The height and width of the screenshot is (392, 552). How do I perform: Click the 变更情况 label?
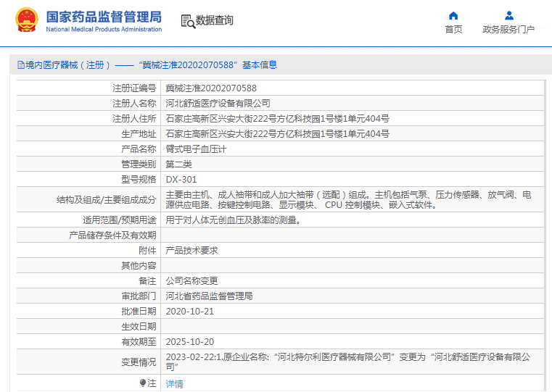point(139,362)
